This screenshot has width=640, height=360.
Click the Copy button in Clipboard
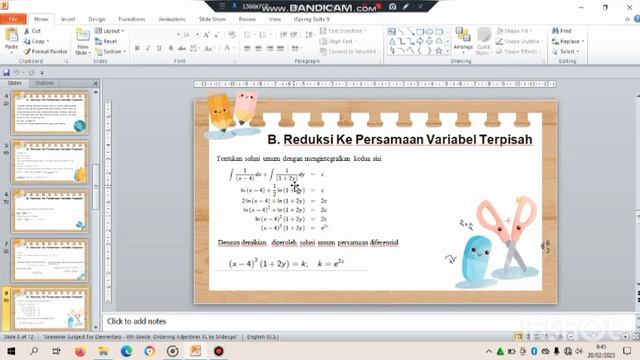pyautogui.click(x=36, y=41)
